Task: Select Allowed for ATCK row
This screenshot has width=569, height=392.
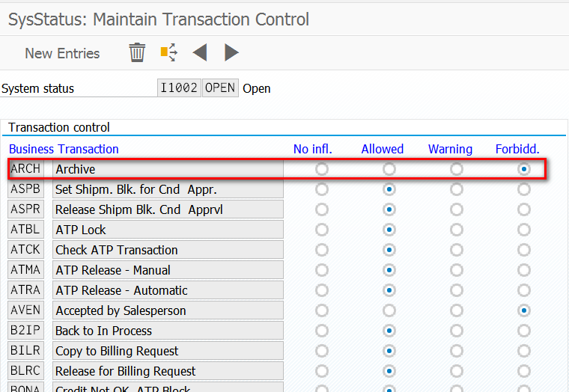Action: (x=389, y=250)
